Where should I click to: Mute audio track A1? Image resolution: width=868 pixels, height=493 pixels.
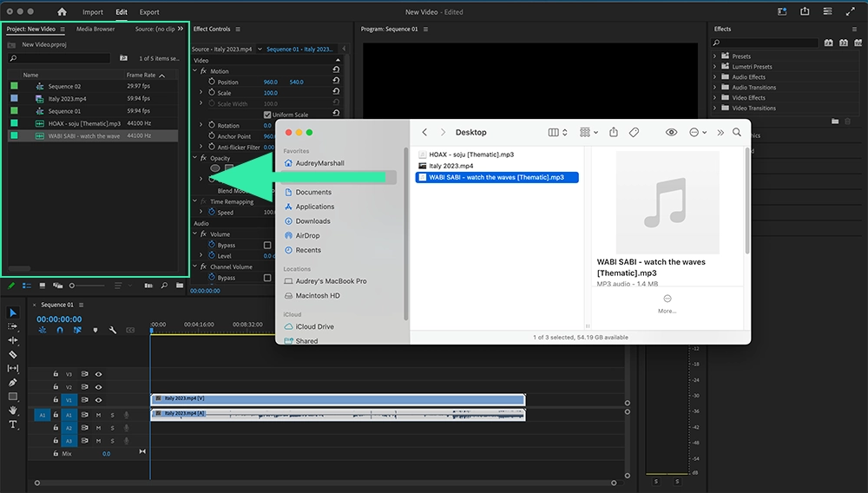coord(99,415)
